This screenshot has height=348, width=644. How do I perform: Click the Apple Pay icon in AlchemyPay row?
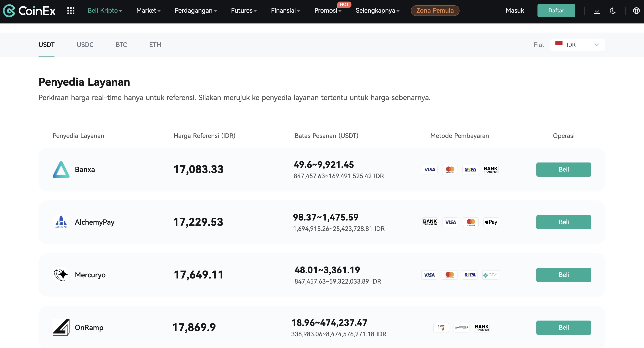491,222
